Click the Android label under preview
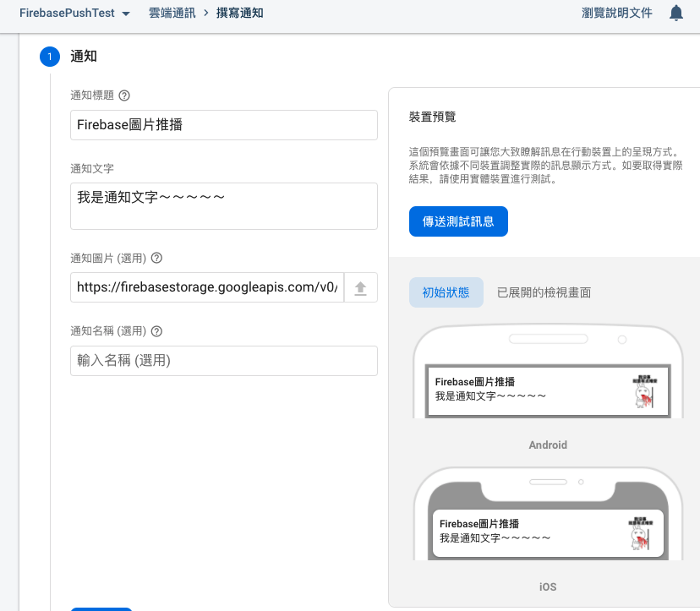This screenshot has height=611, width=700. point(548,445)
